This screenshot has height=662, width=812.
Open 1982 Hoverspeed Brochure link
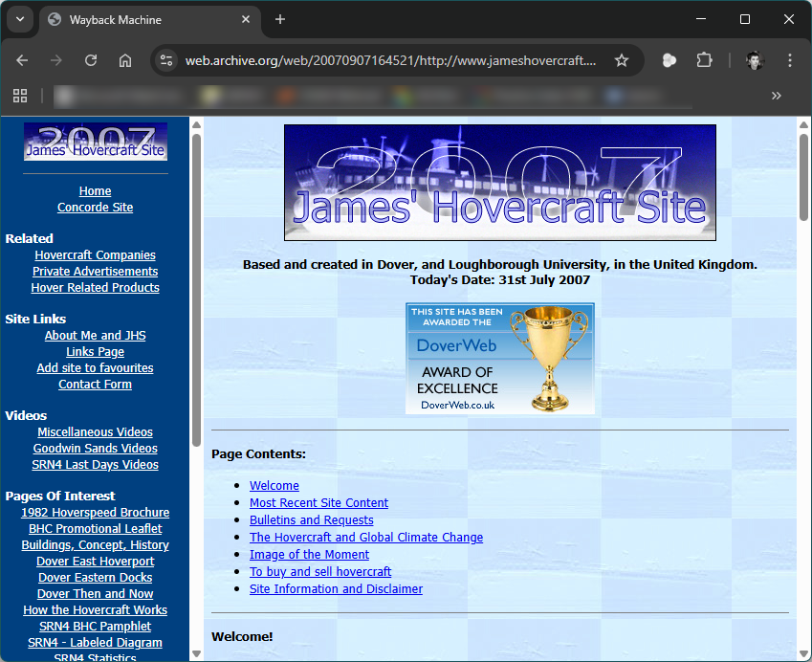(96, 513)
